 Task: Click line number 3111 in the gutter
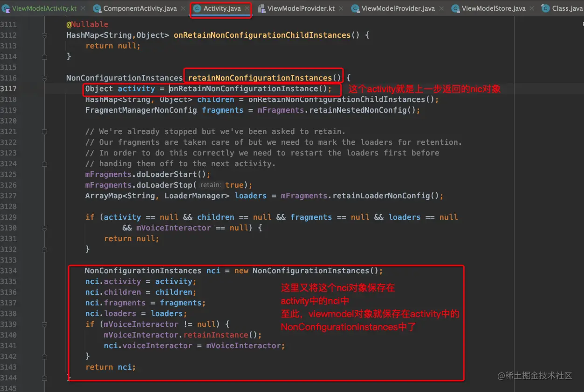[8, 24]
